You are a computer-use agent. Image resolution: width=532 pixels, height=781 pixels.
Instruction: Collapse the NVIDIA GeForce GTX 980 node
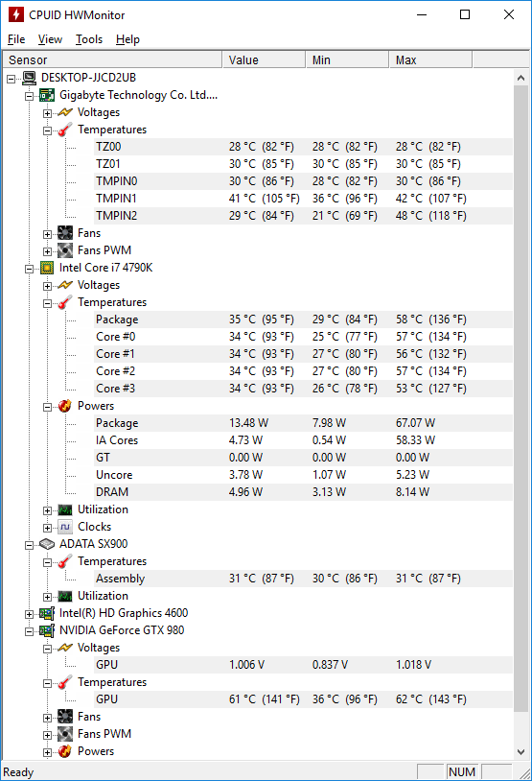pos(30,631)
